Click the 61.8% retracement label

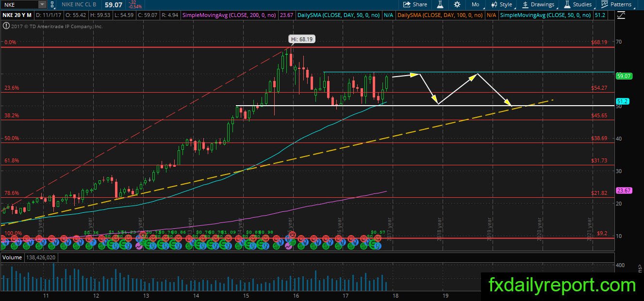pos(12,160)
